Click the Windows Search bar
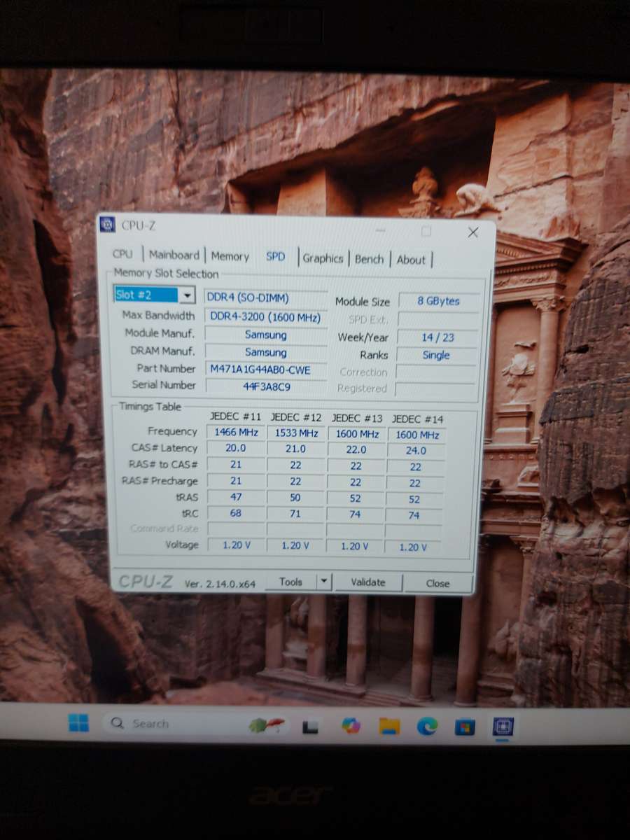Screen dimensions: 630x840 154,724
